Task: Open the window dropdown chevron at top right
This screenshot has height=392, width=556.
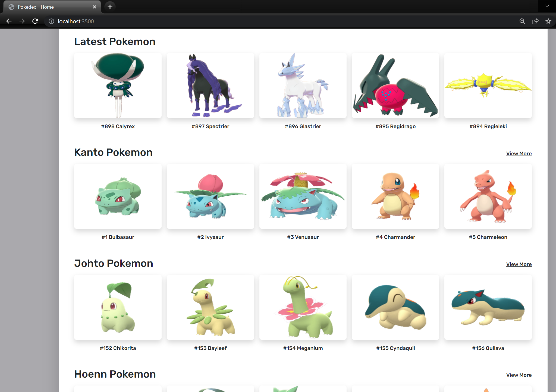Action: point(547,6)
